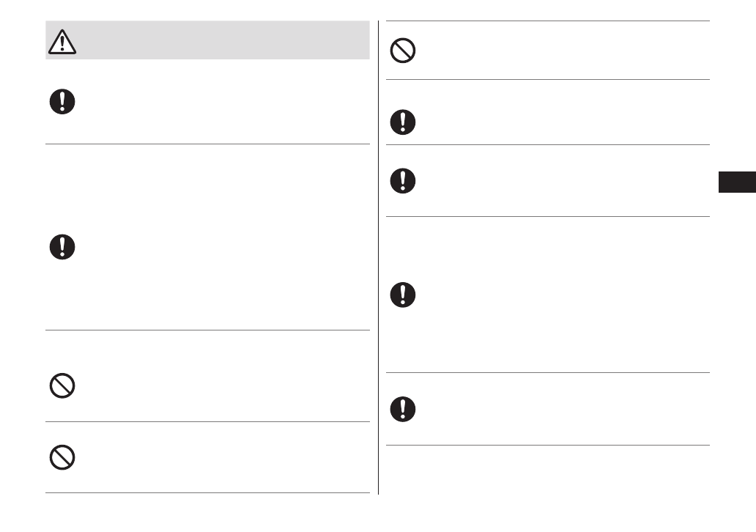Select the line between the two left prohibition icons
Screen dimensions: 756x532
207,421
